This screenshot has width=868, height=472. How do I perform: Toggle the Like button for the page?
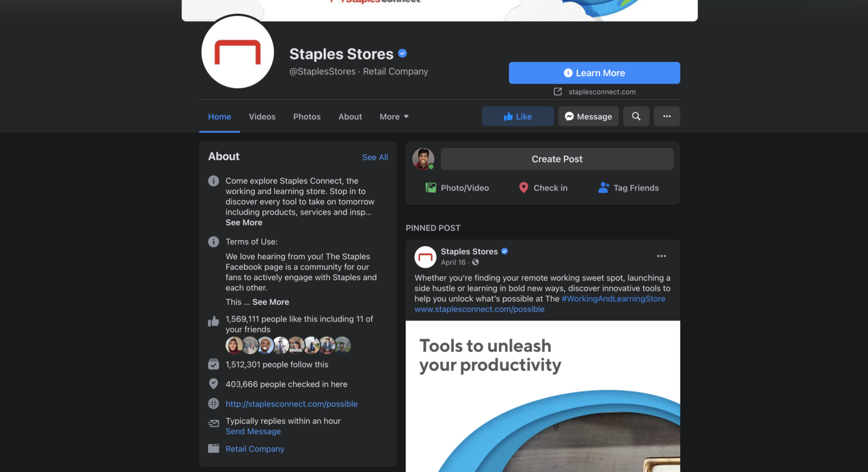pyautogui.click(x=517, y=116)
